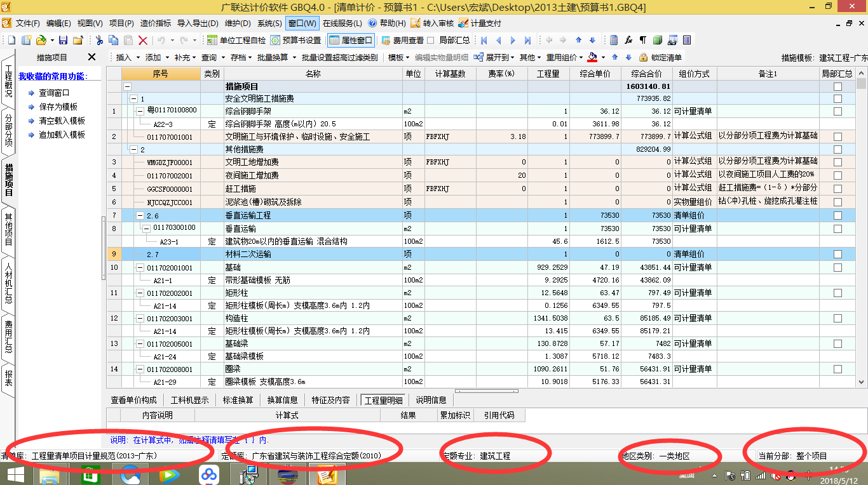Tick the 局部汇总 checkbox for 材料二次运输 row
The height and width of the screenshot is (485, 868).
[837, 254]
